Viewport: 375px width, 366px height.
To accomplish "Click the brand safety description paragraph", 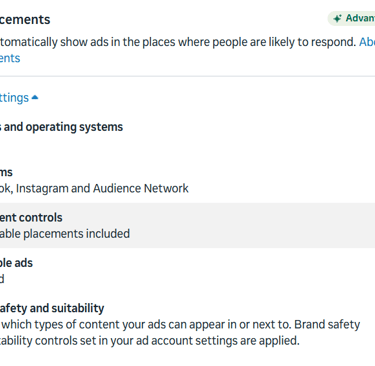I will click(180, 333).
